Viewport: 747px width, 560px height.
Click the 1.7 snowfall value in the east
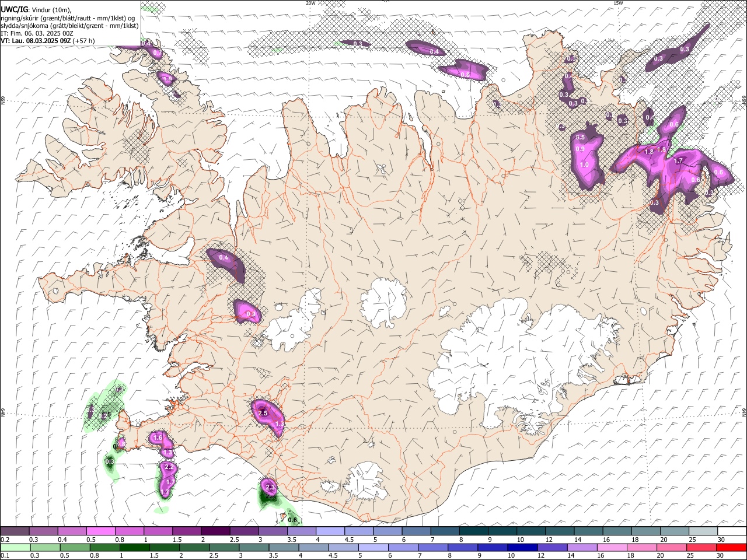click(x=678, y=161)
